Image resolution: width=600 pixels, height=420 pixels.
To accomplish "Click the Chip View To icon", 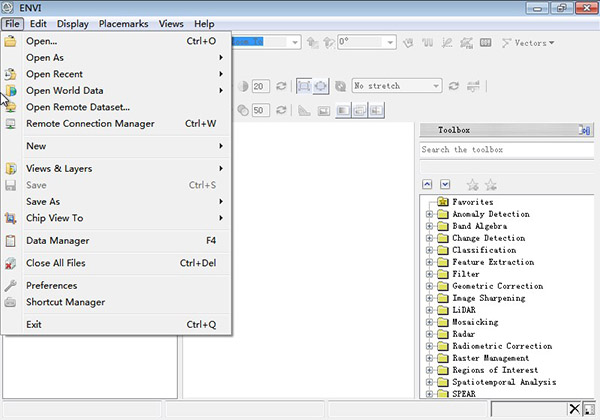I will [x=10, y=218].
